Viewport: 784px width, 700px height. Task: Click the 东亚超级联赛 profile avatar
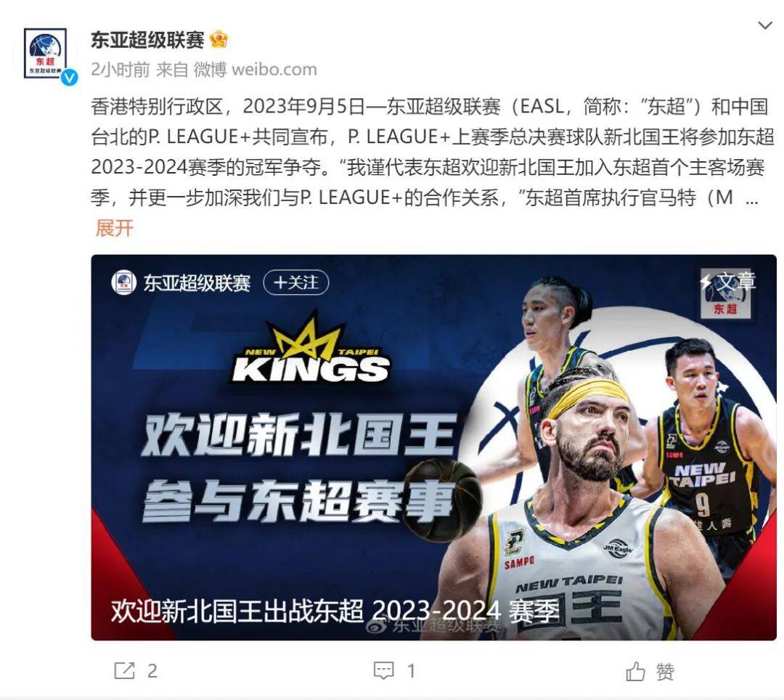[45, 53]
